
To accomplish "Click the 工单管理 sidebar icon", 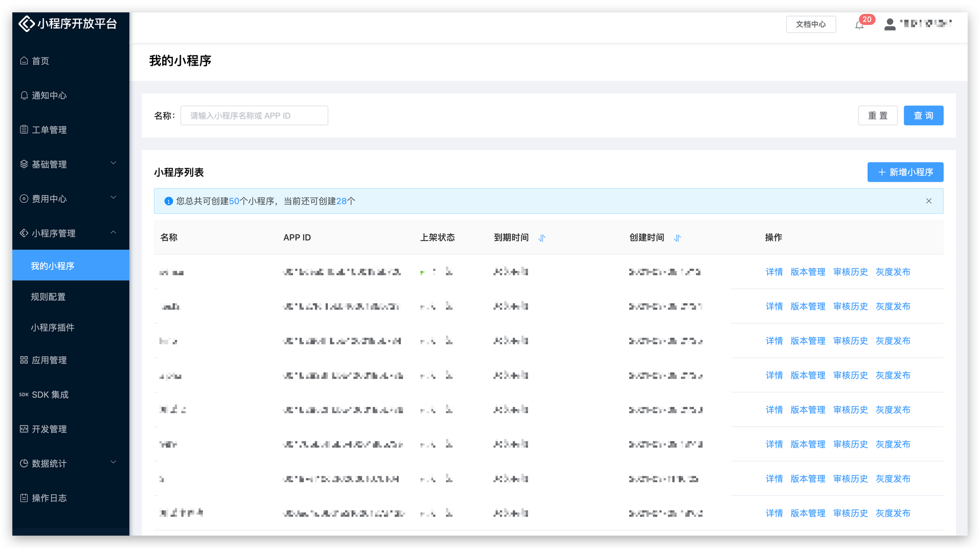I will (x=24, y=130).
